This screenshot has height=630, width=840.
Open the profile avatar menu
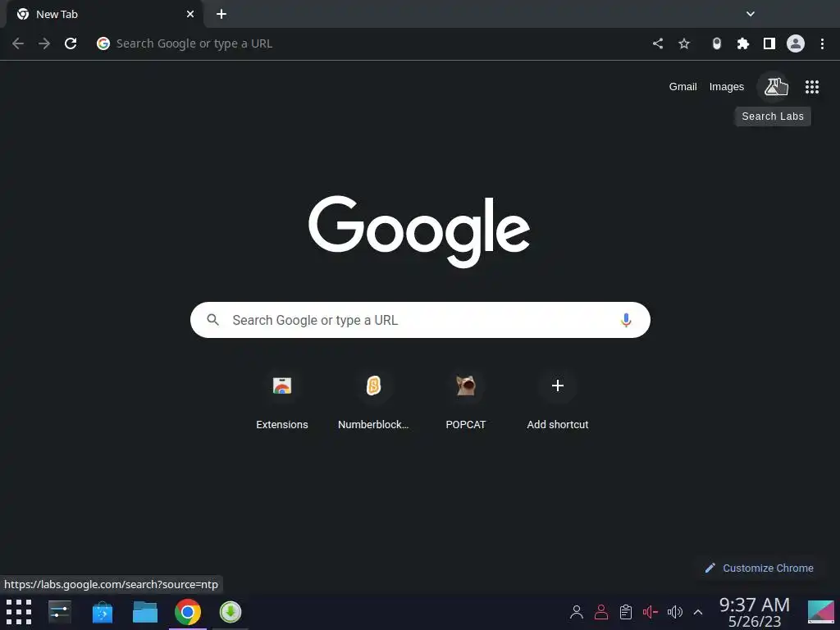(x=796, y=43)
